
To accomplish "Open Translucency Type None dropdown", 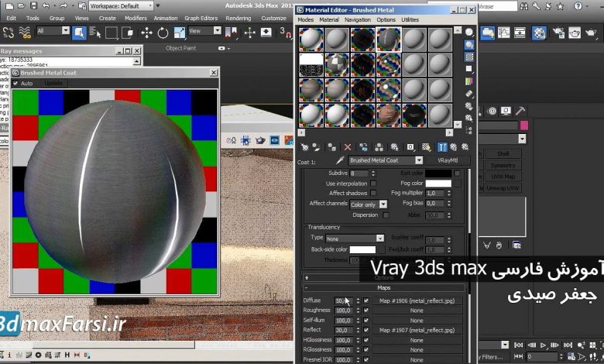I will (355, 239).
